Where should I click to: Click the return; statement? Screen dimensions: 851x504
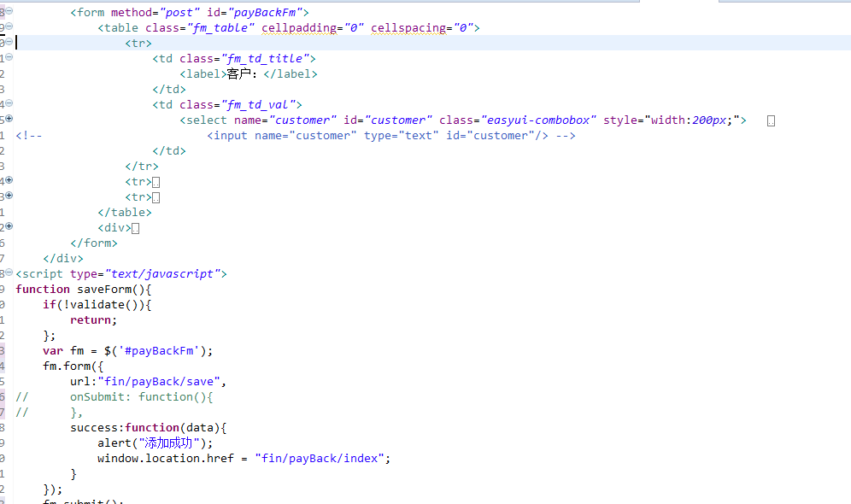click(x=93, y=320)
